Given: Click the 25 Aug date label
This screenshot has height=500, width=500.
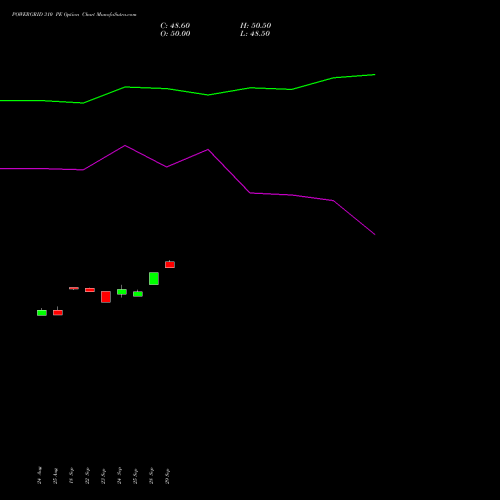Looking at the screenshot, I should coord(55,476).
